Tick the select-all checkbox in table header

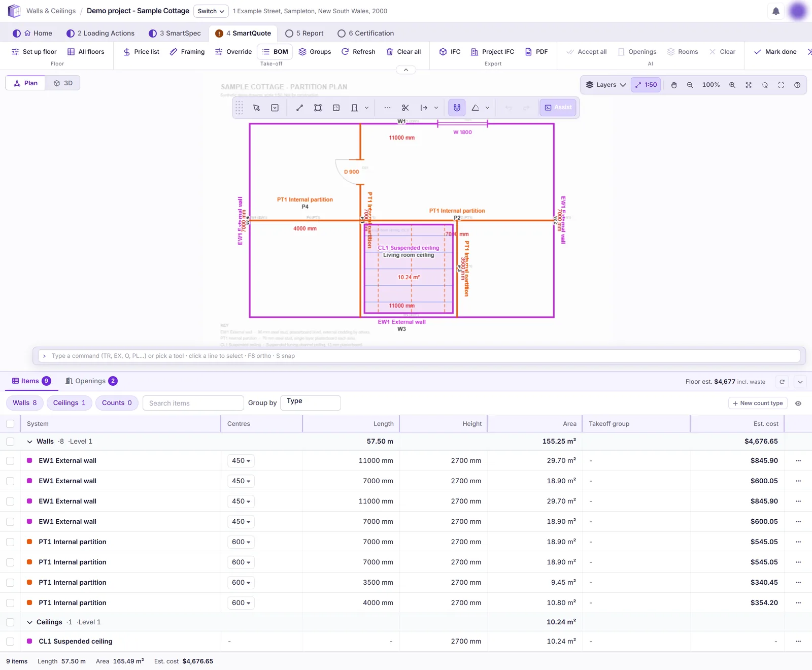pos(10,424)
